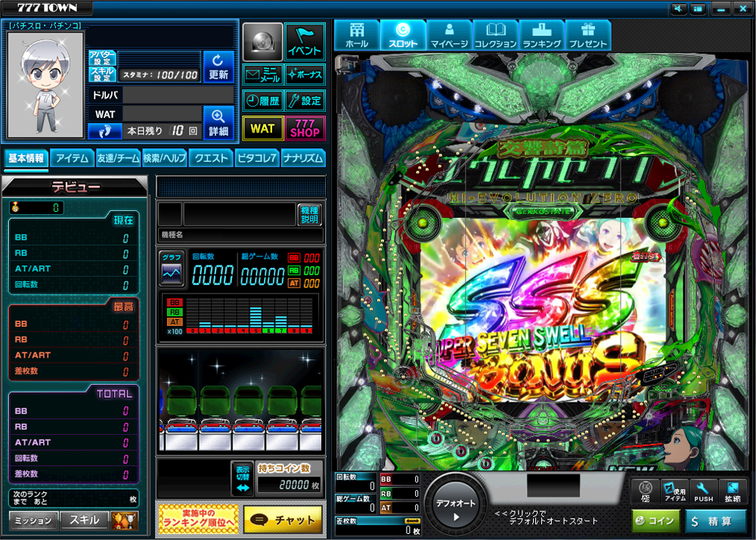Viewport: 756px width, 540px height.
Task: Switch to the スロット slot tab
Action: [403, 36]
